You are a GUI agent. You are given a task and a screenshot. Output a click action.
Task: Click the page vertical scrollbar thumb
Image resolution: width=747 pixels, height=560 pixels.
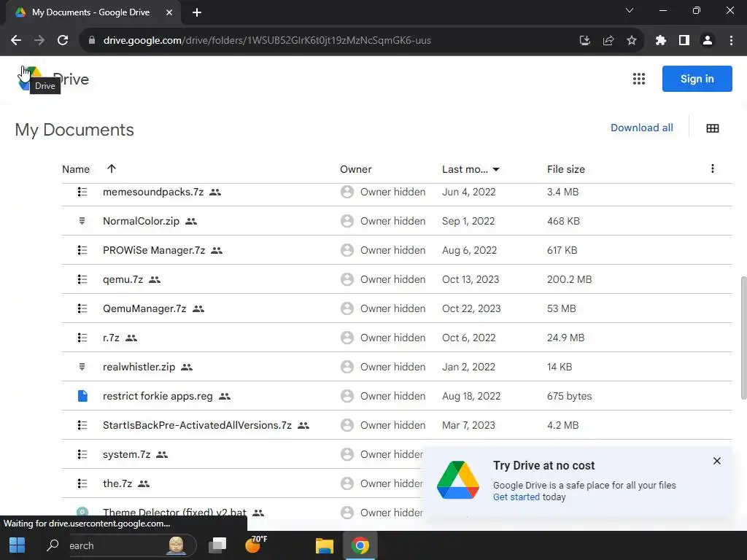743,338
